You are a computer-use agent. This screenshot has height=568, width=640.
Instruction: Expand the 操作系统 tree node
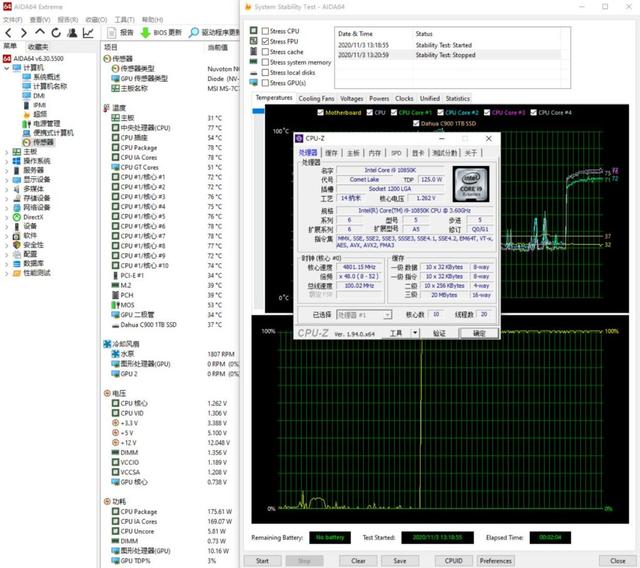click(7, 161)
